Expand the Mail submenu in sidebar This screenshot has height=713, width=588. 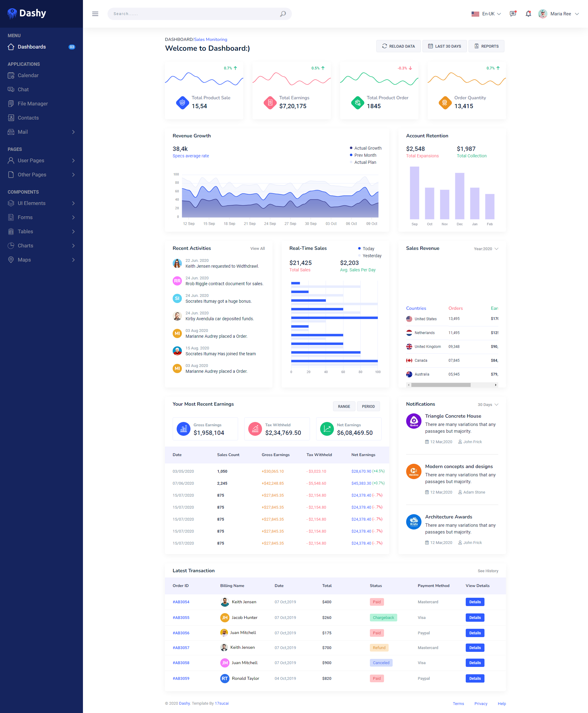click(x=41, y=132)
